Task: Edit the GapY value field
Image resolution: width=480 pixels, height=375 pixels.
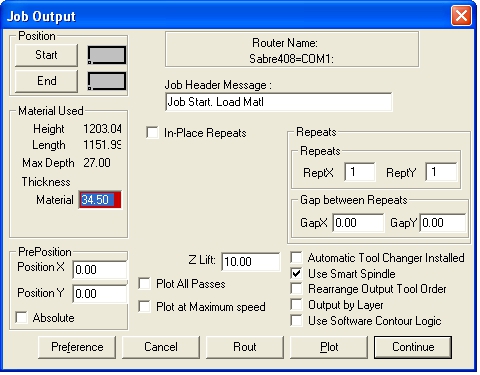Action: point(443,223)
